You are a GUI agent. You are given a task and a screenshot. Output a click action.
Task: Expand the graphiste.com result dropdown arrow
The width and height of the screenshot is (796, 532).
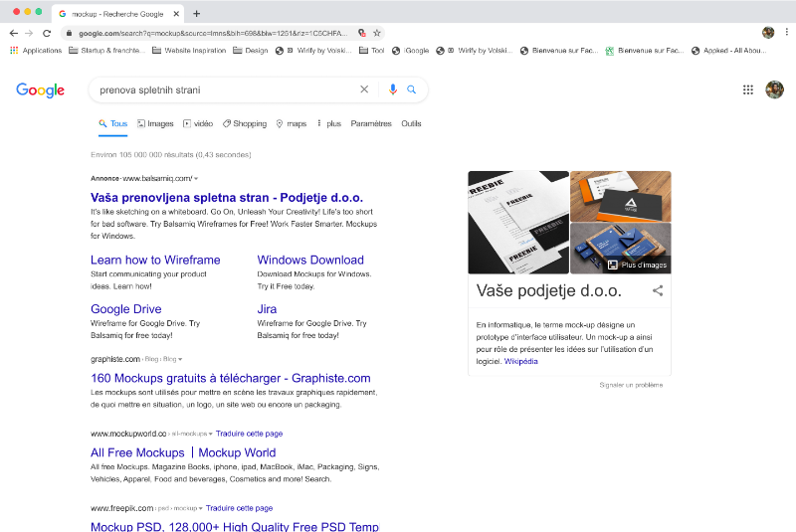[180, 359]
